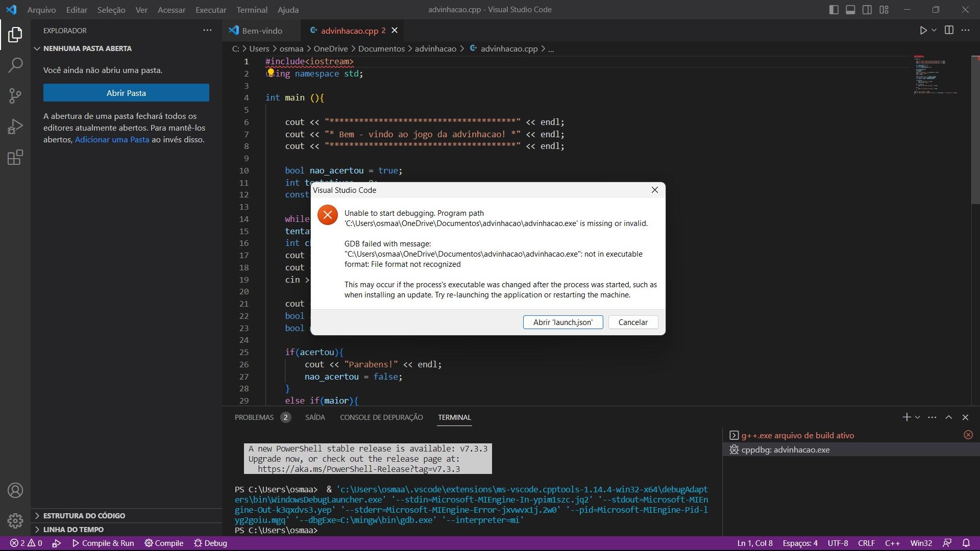The width and height of the screenshot is (980, 551).
Task: Click the code minimap preview
Action: pyautogui.click(x=935, y=76)
